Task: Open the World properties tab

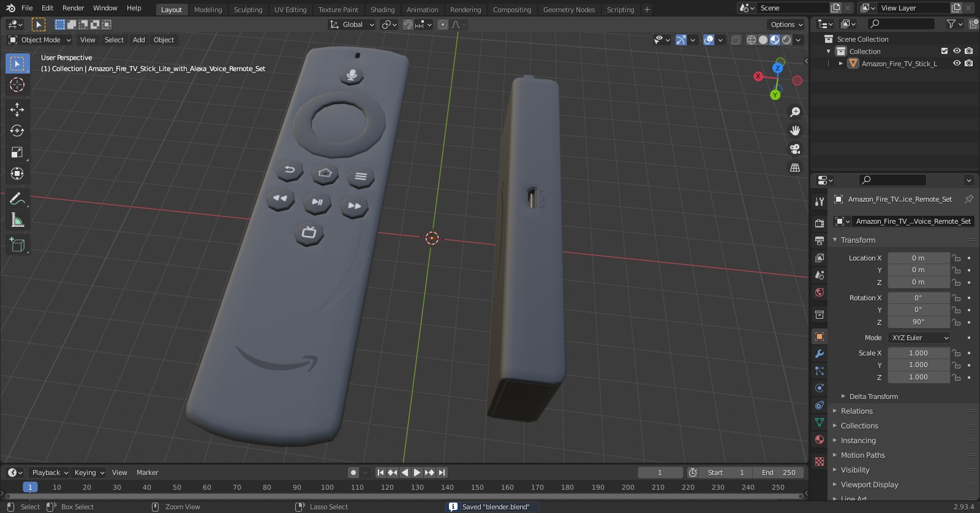Action: coord(820,292)
